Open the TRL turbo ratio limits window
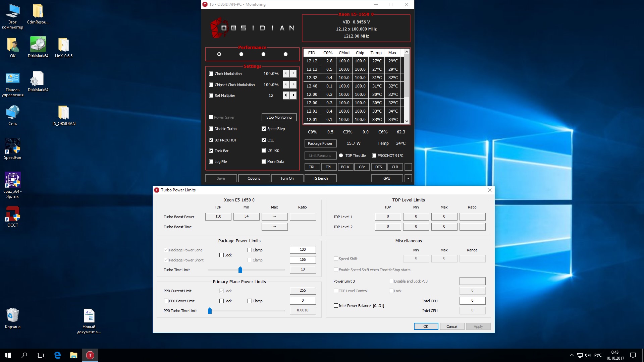The image size is (644, 362). 312,167
